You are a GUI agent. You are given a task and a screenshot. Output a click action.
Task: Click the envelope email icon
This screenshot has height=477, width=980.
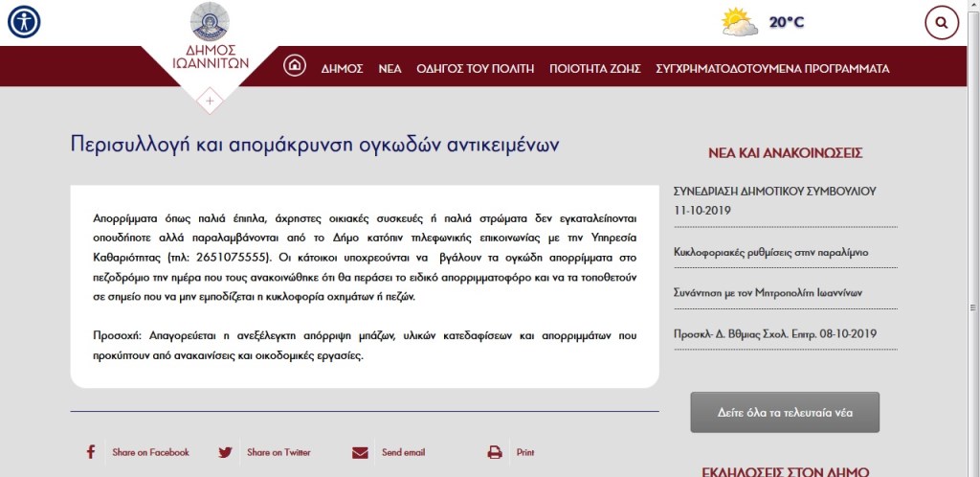(360, 452)
